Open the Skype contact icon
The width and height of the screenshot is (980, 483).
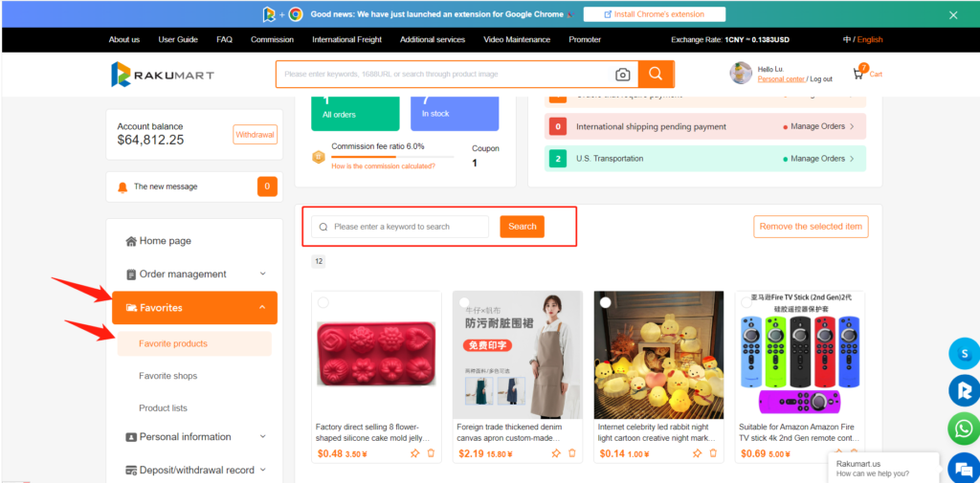coord(964,354)
